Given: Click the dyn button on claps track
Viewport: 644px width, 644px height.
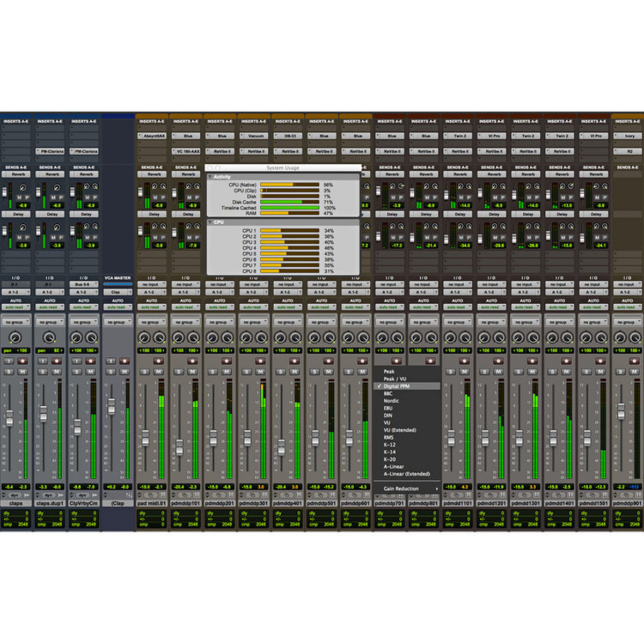Looking at the screenshot, I should point(14,495).
